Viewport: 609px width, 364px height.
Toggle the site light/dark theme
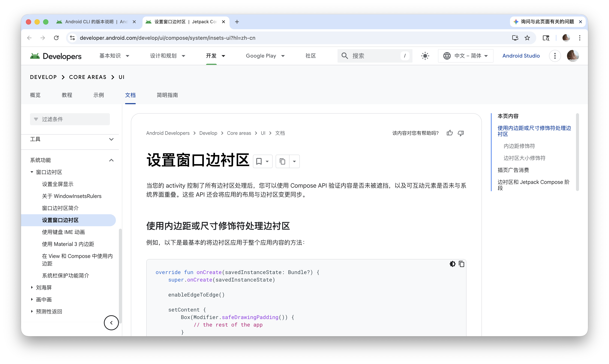[425, 56]
